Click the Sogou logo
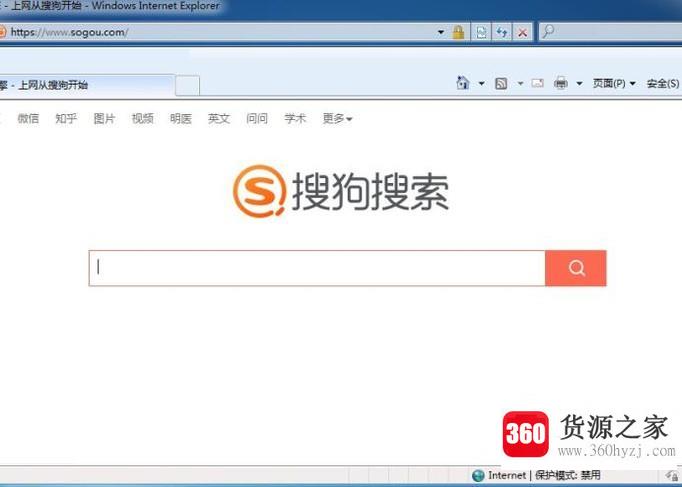 341,191
